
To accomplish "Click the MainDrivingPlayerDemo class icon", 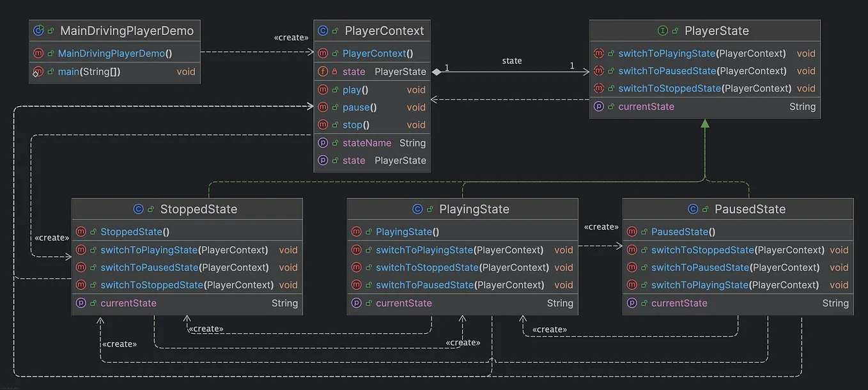I will 38,31.
